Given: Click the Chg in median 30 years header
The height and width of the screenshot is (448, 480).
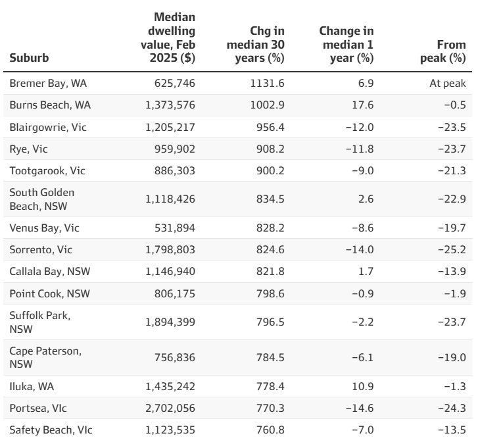Looking at the screenshot, I should 255,44.
